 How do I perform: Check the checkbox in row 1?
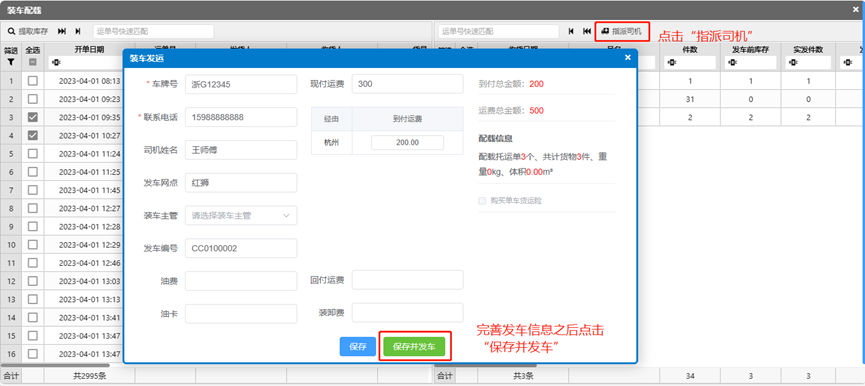point(33,81)
